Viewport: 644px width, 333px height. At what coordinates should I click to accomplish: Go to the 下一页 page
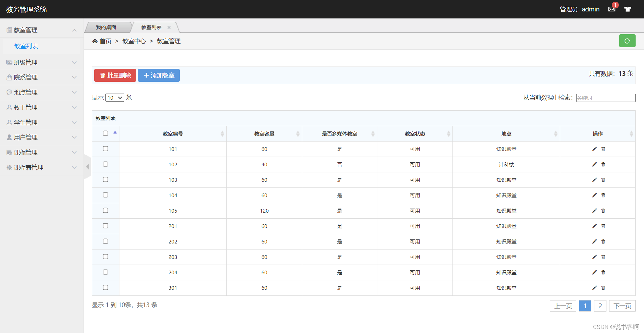pos(622,306)
